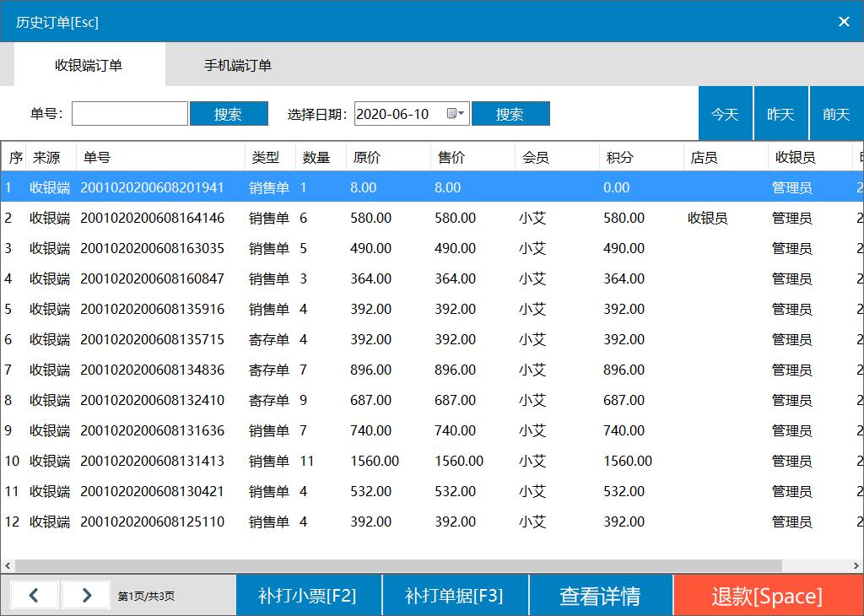This screenshot has height=616, width=864.
Task: Switch to the 手机端订单 tab
Action: coord(238,65)
